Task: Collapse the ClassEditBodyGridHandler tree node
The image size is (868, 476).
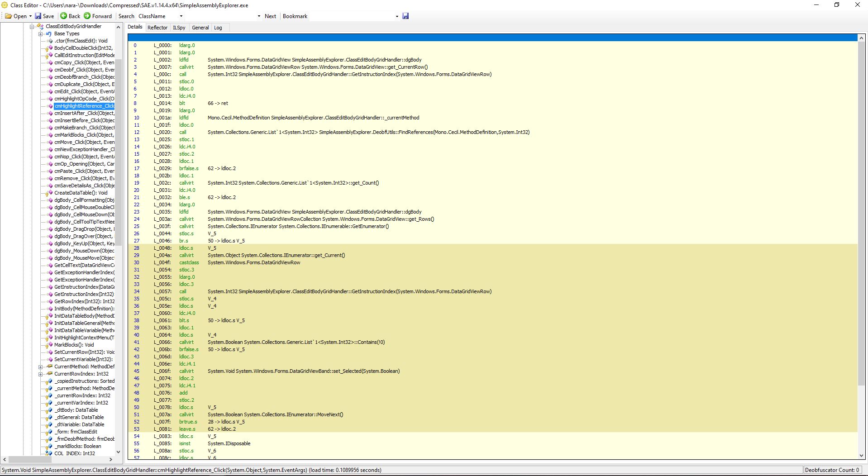Action: point(32,26)
